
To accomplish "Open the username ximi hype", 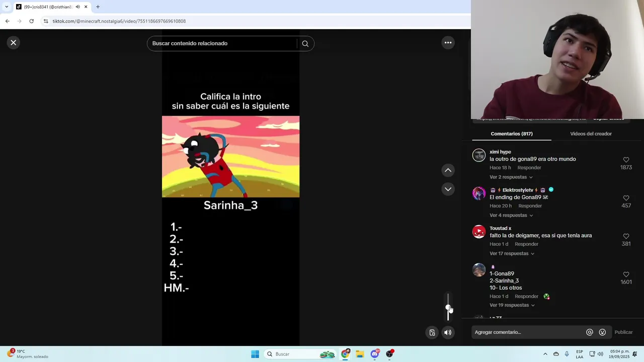I will click(500, 152).
